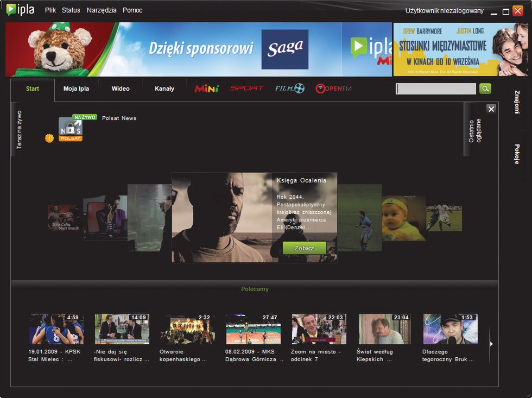Image resolution: width=532 pixels, height=398 pixels.
Task: Click the Polsat News channel label
Action: pos(119,118)
